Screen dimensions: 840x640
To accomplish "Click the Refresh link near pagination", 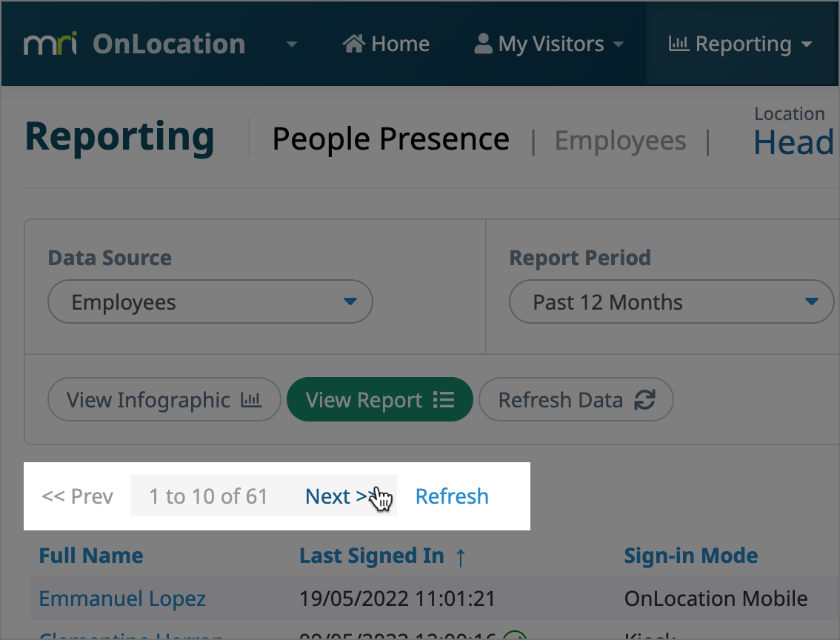I will click(x=452, y=496).
